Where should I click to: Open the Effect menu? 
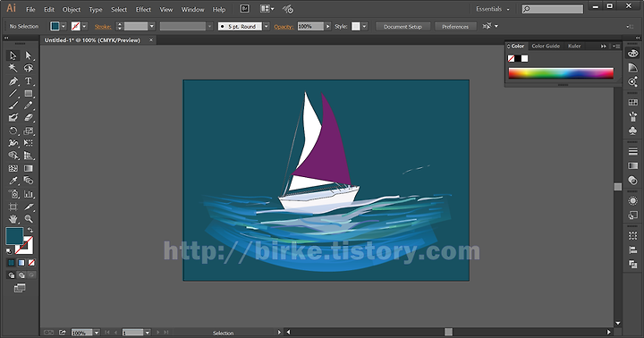pos(143,9)
